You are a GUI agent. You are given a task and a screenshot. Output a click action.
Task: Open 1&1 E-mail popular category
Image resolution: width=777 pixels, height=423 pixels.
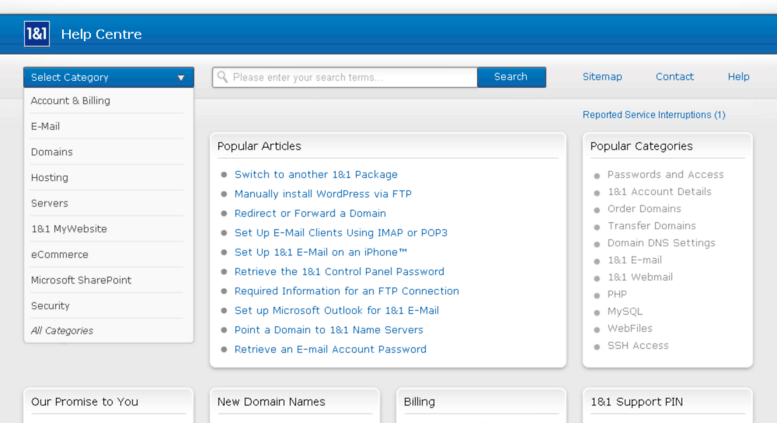click(x=635, y=260)
